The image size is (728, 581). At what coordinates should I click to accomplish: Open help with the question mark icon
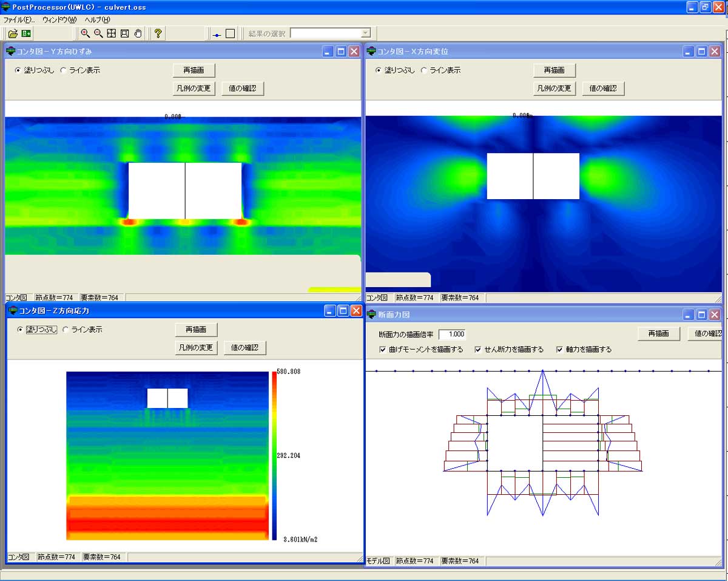(x=158, y=33)
